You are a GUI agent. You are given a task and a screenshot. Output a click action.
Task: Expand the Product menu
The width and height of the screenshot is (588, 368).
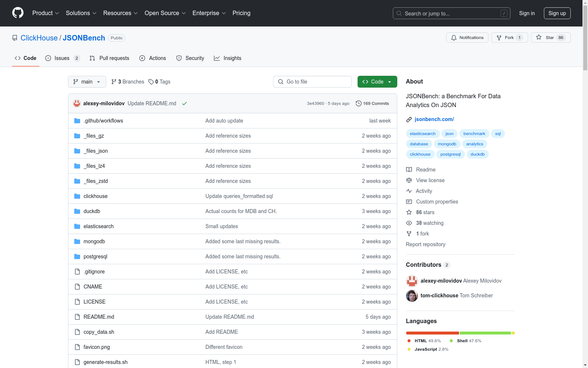click(x=46, y=13)
